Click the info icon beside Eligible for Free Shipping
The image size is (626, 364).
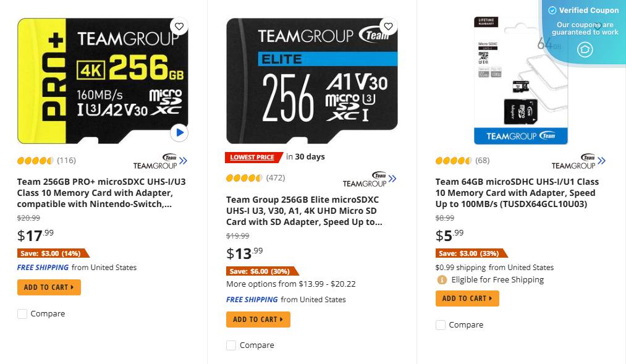point(443,279)
